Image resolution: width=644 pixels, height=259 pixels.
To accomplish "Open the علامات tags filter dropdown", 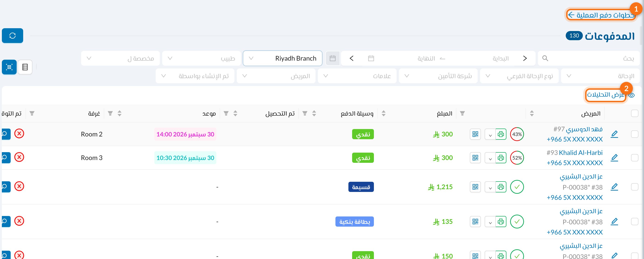I will pyautogui.click(x=357, y=76).
